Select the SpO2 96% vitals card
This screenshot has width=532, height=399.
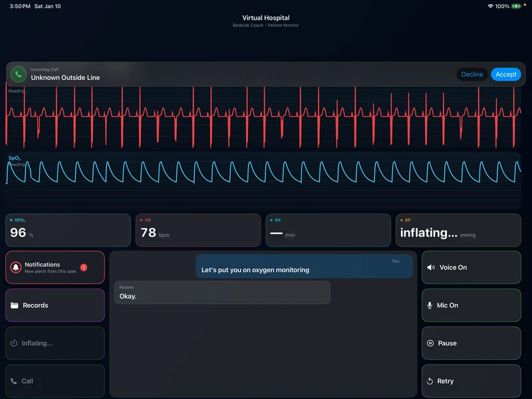(68, 230)
